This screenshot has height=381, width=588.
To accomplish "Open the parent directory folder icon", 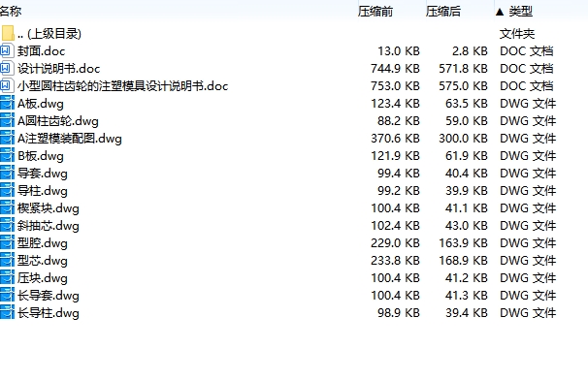I will click(x=8, y=33).
